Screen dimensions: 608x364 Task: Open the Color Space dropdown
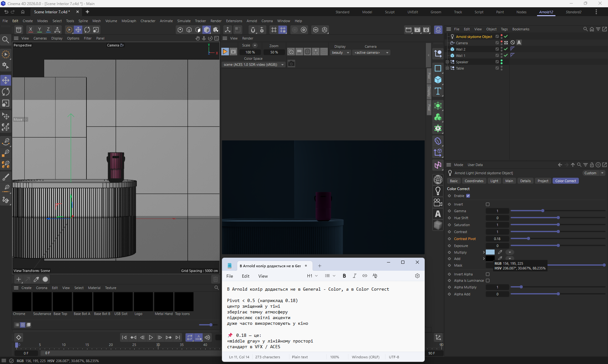pyautogui.click(x=253, y=65)
